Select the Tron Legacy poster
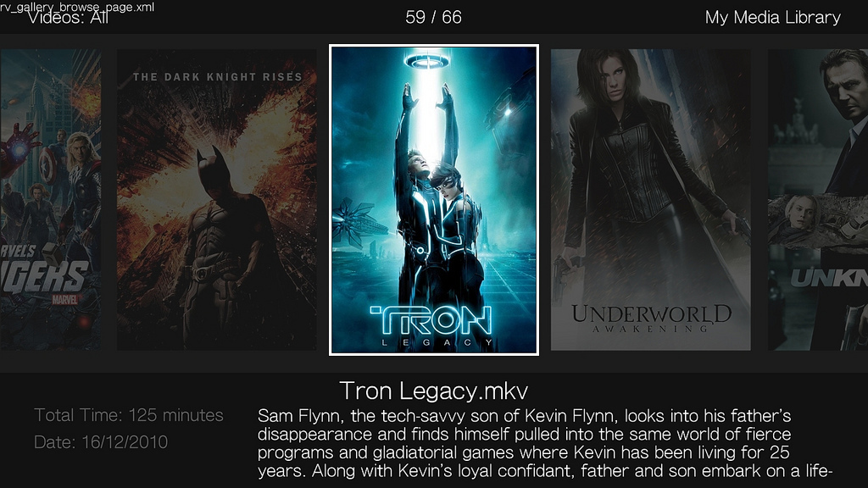The width and height of the screenshot is (868, 488). pyautogui.click(x=433, y=200)
